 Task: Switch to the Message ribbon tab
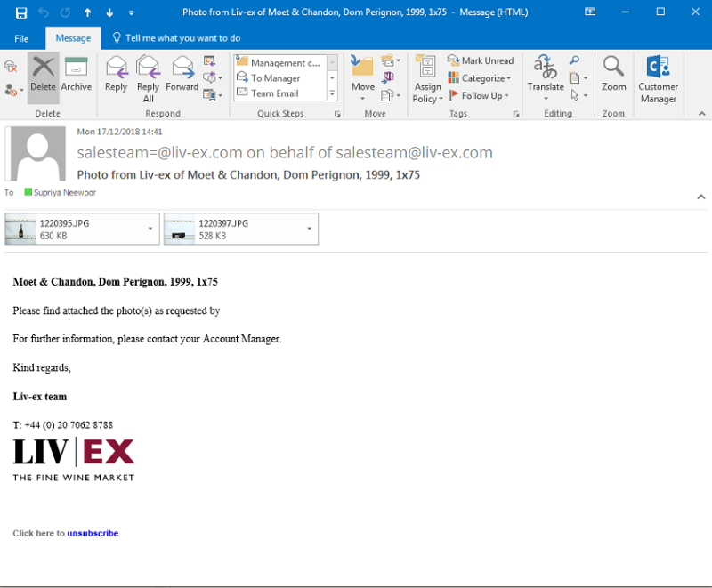coord(73,38)
